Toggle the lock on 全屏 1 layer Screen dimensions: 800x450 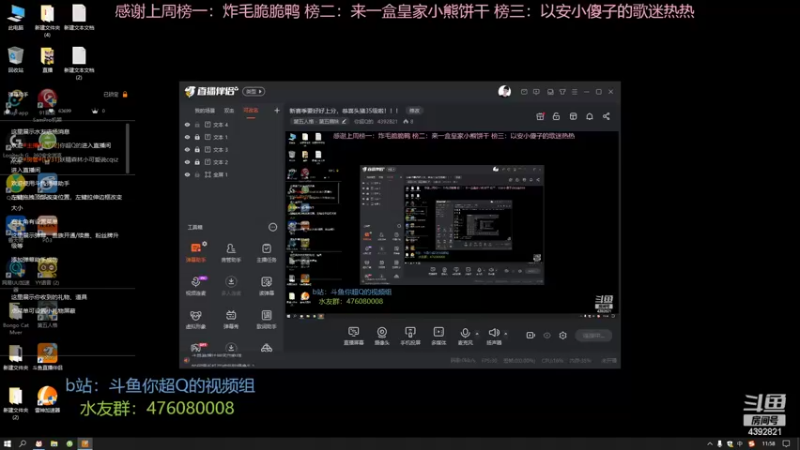pyautogui.click(x=197, y=174)
